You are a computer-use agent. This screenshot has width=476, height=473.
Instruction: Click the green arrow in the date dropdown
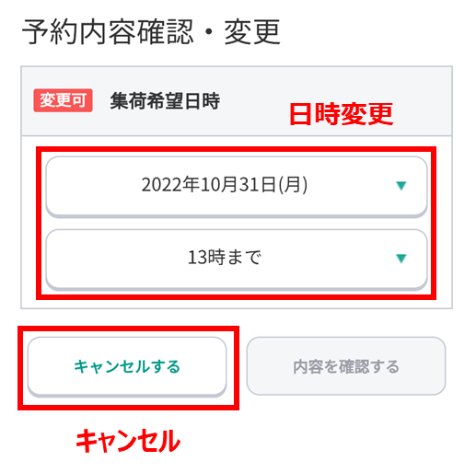[401, 186]
